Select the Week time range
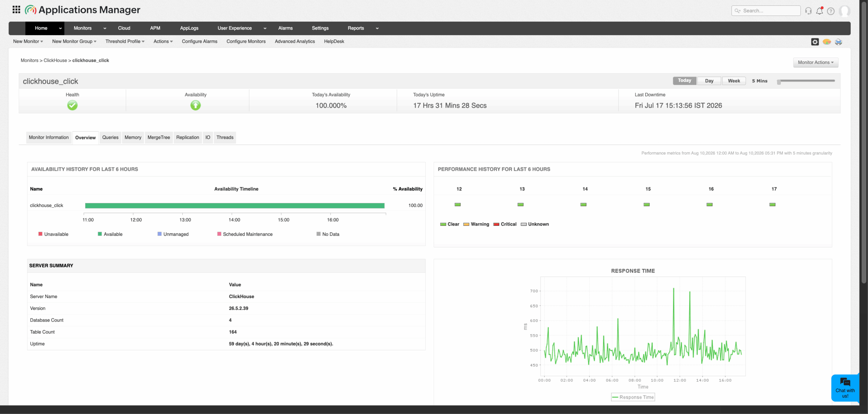 (x=734, y=81)
